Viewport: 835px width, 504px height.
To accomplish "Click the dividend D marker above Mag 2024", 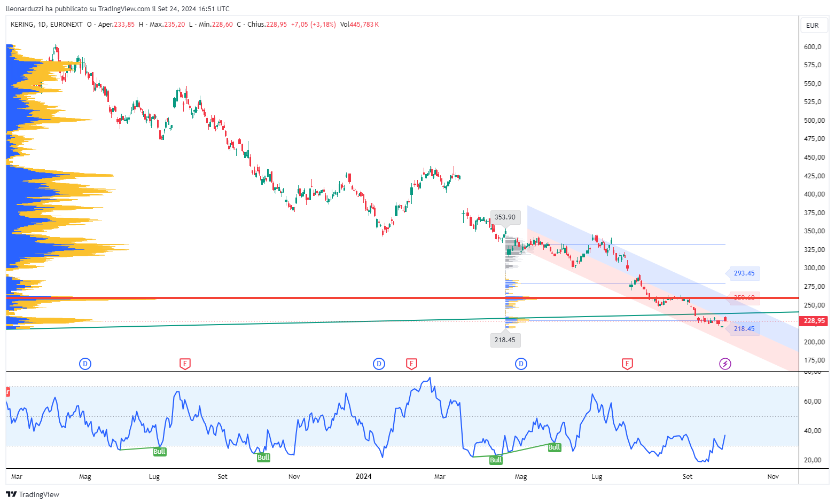I will point(521,364).
